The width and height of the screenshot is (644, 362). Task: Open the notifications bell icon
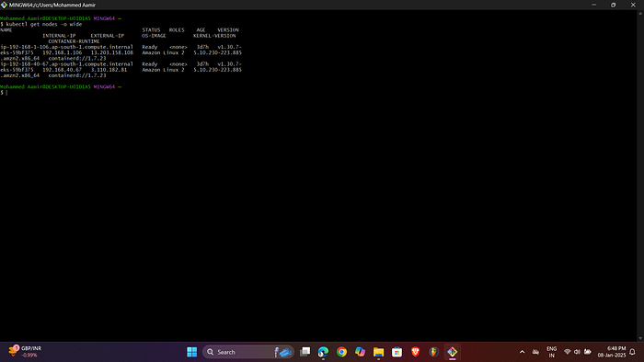click(x=633, y=352)
